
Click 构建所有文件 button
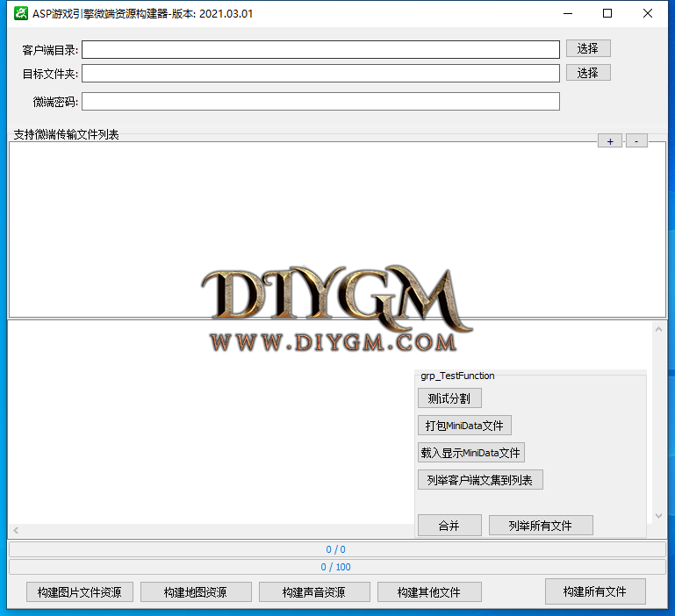tap(595, 591)
